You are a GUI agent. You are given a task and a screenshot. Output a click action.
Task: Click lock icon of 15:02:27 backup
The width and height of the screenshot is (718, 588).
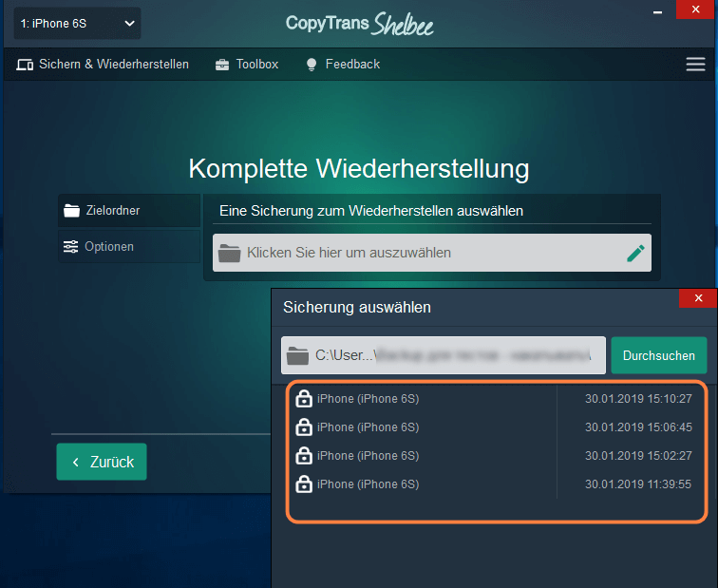304,455
